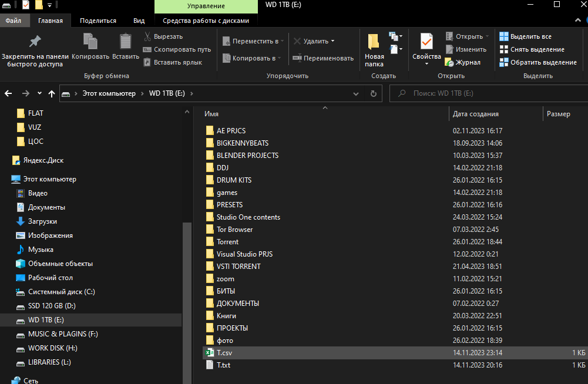Sort by the Имя column header
This screenshot has width=588, height=384.
click(211, 114)
